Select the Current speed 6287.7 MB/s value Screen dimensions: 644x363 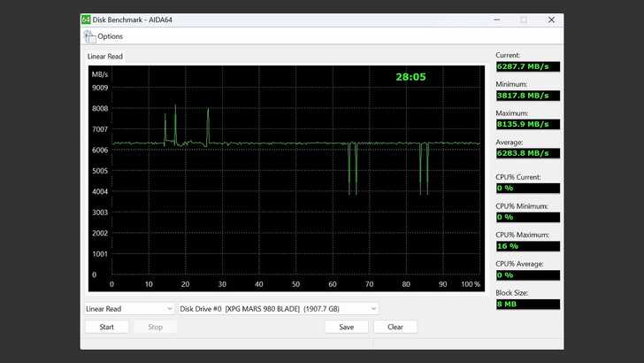(527, 66)
